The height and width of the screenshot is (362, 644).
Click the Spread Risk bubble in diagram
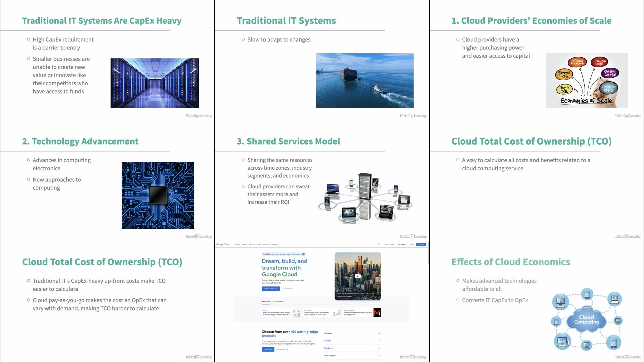pos(564,74)
